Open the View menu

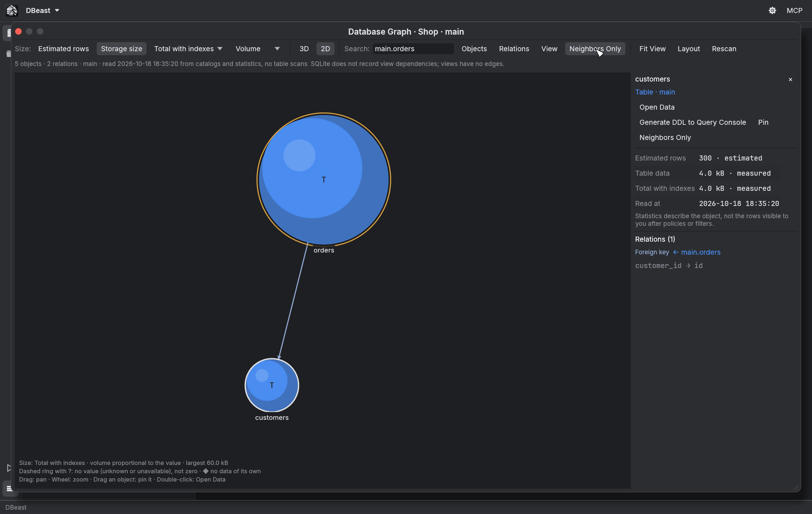[x=549, y=49]
